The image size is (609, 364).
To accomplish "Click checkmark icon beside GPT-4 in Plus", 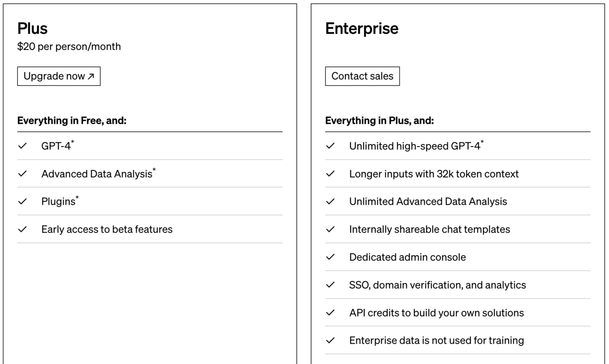I will click(x=22, y=146).
